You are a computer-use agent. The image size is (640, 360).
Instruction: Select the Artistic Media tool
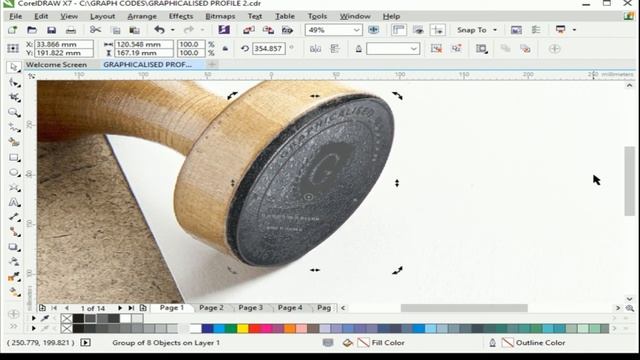point(14,142)
